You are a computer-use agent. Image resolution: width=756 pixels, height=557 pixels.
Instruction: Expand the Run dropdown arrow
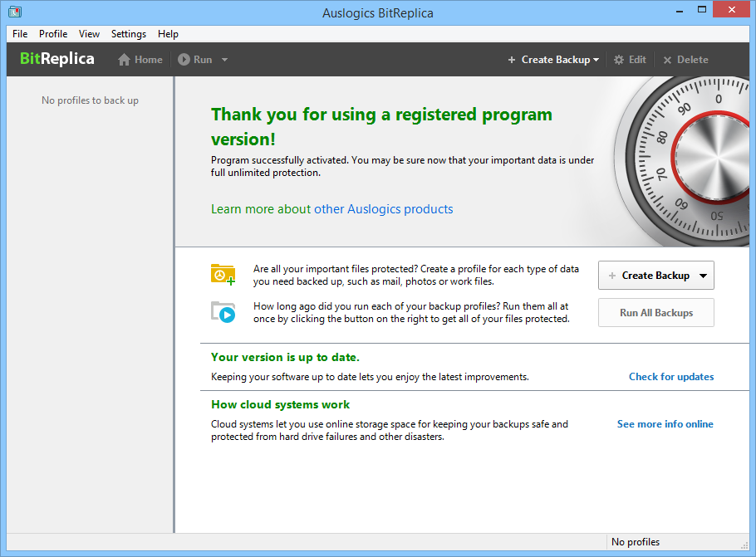(224, 60)
